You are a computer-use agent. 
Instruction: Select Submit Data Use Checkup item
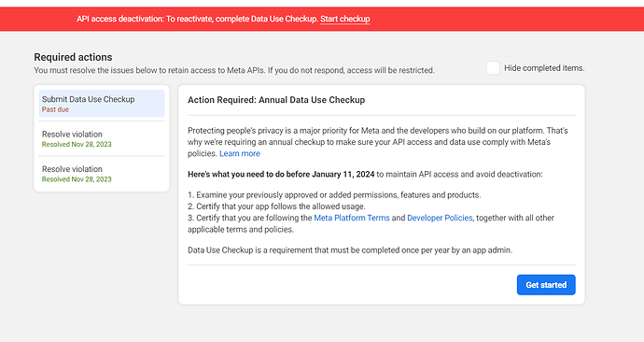tap(102, 104)
